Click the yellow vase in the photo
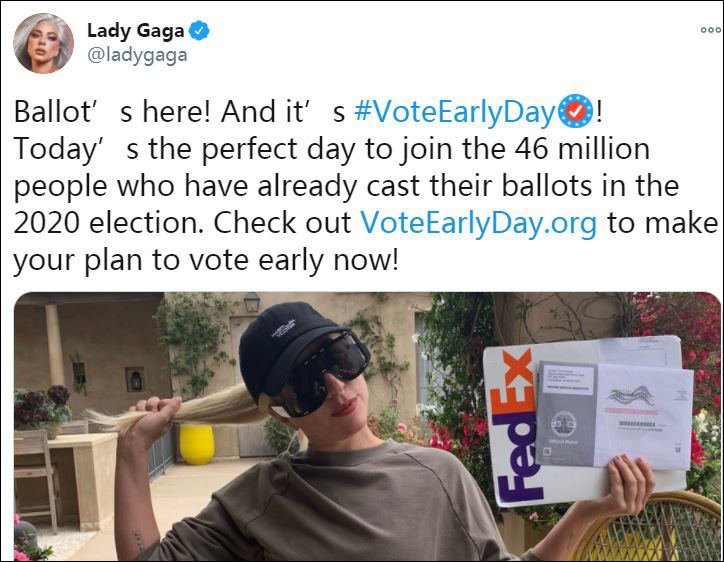Image resolution: width=724 pixels, height=562 pixels. [196, 444]
